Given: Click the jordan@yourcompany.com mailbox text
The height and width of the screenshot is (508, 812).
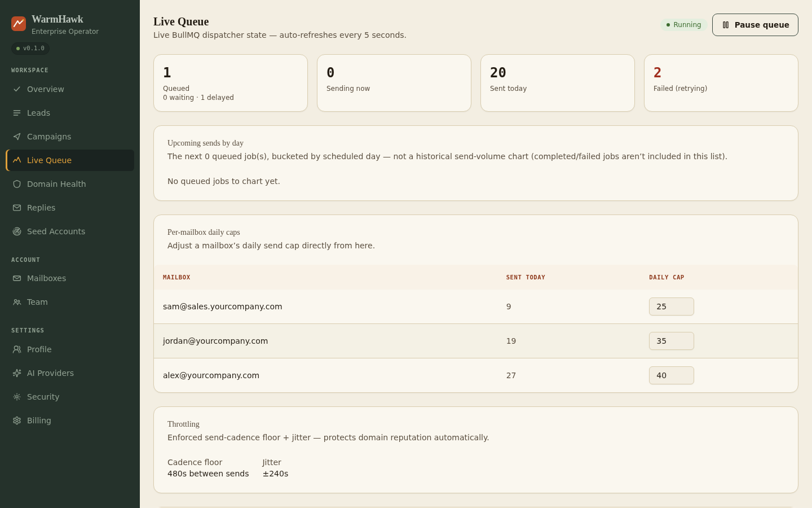Looking at the screenshot, I should click(x=215, y=341).
